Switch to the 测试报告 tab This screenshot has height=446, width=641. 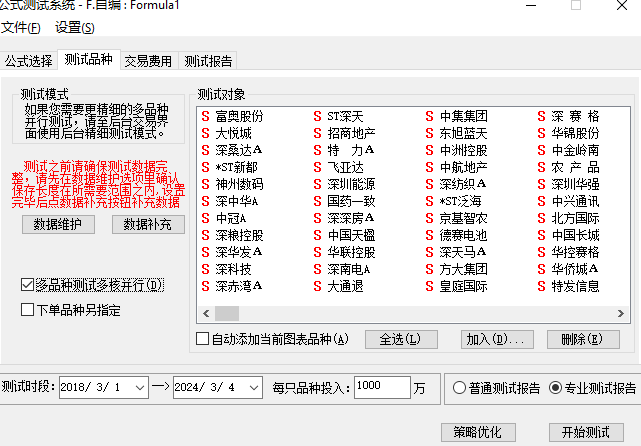pos(208,61)
